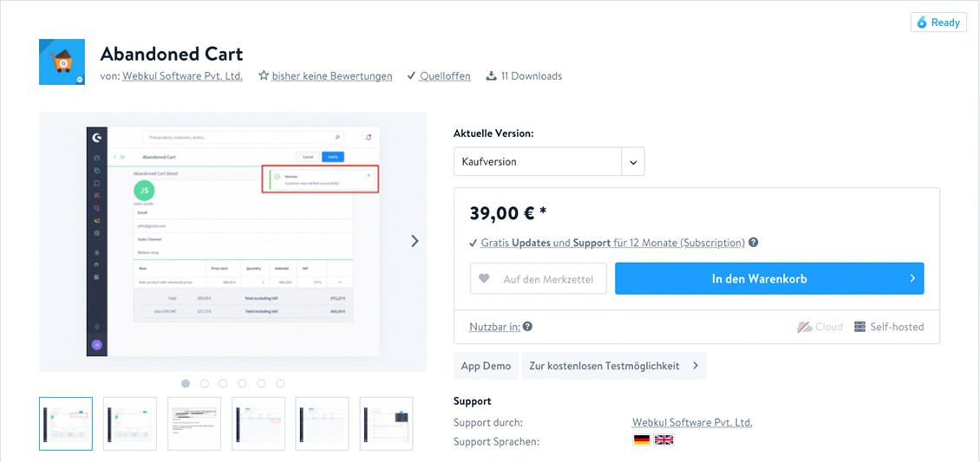Click Gratis Updates und Support subscription link
Image resolution: width=980 pixels, height=462 pixels.
pos(612,242)
